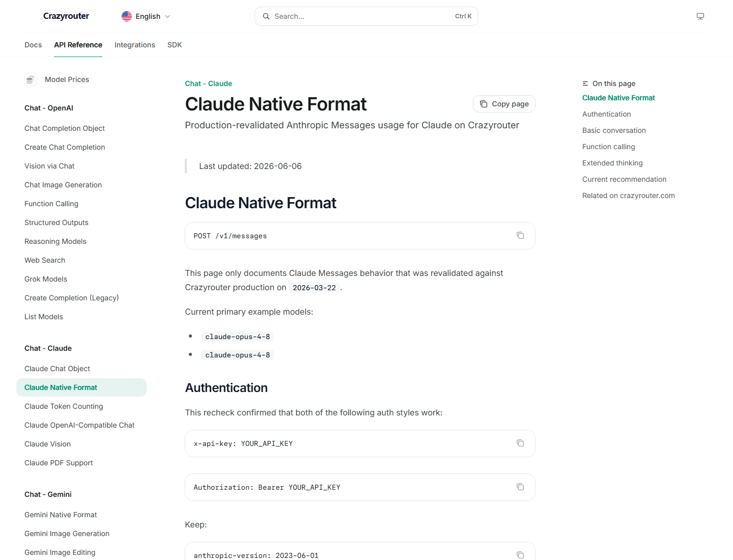The height and width of the screenshot is (560, 733).
Task: Go to Web Search page
Action: point(45,260)
